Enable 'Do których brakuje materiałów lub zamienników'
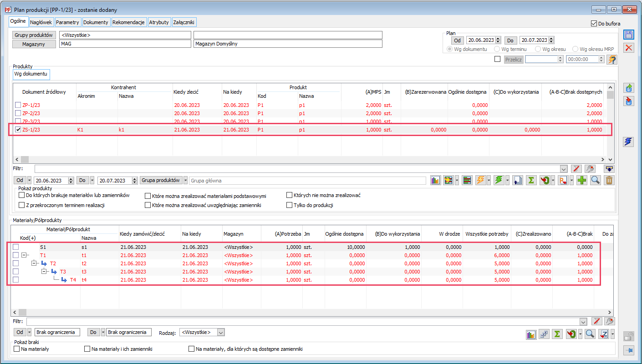The width and height of the screenshot is (642, 364). [21, 195]
